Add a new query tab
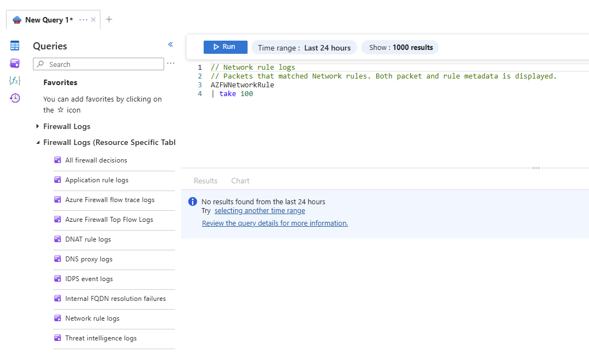The width and height of the screenshot is (589, 364). (109, 20)
